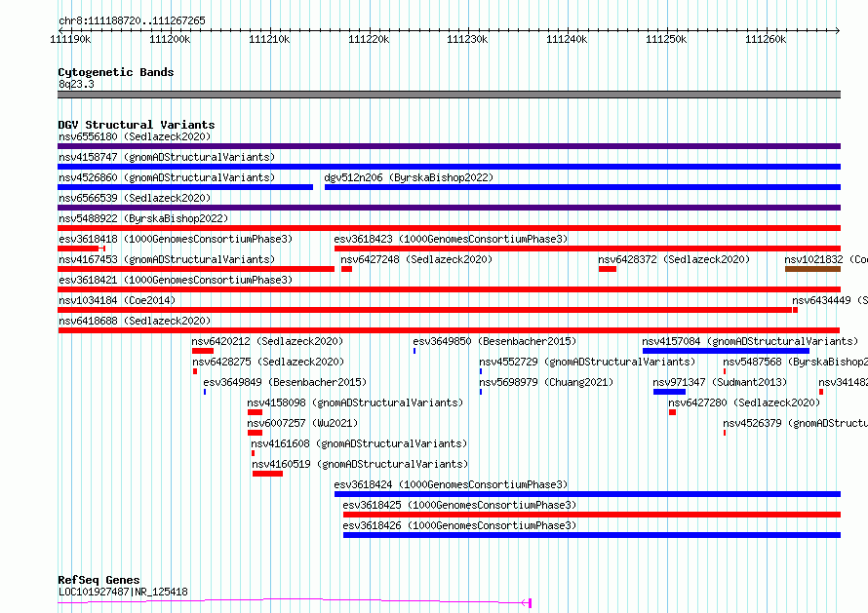Select variant label esv3618424

coord(452,484)
